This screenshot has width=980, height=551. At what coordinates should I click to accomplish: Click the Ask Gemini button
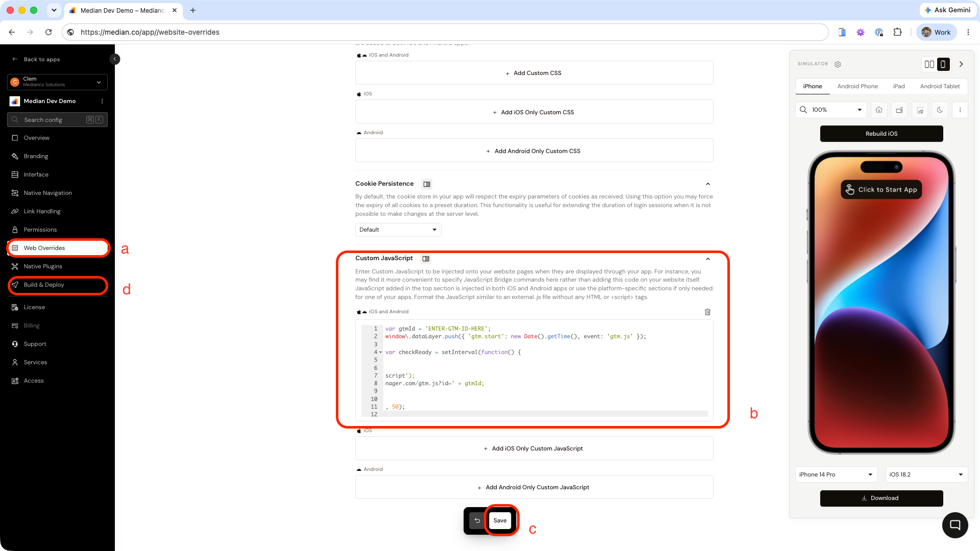pyautogui.click(x=947, y=10)
